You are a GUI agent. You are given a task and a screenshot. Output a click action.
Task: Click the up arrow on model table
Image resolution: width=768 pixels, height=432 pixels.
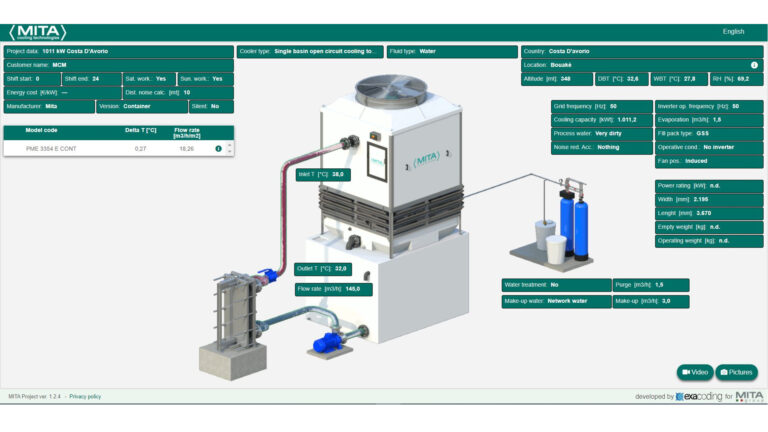click(230, 145)
